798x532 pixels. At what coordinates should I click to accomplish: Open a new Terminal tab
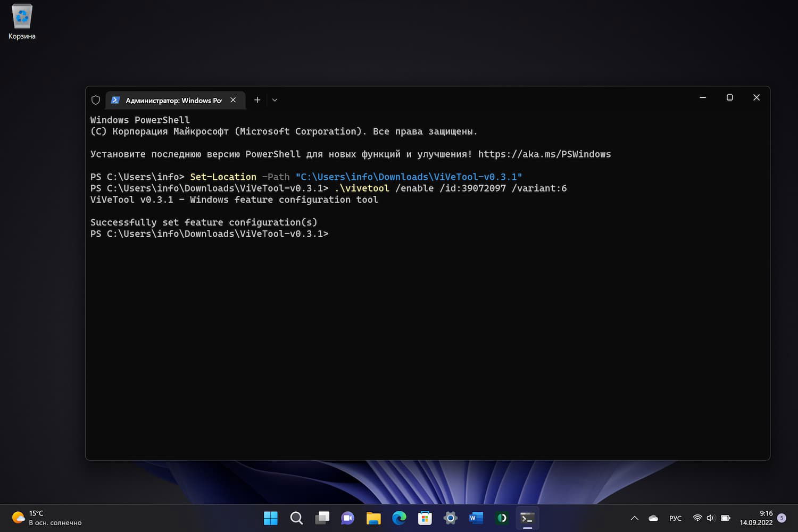pyautogui.click(x=257, y=100)
